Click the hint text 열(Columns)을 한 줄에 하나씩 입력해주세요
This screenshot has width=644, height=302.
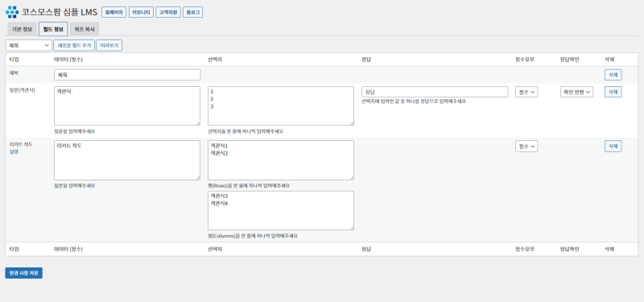point(253,236)
